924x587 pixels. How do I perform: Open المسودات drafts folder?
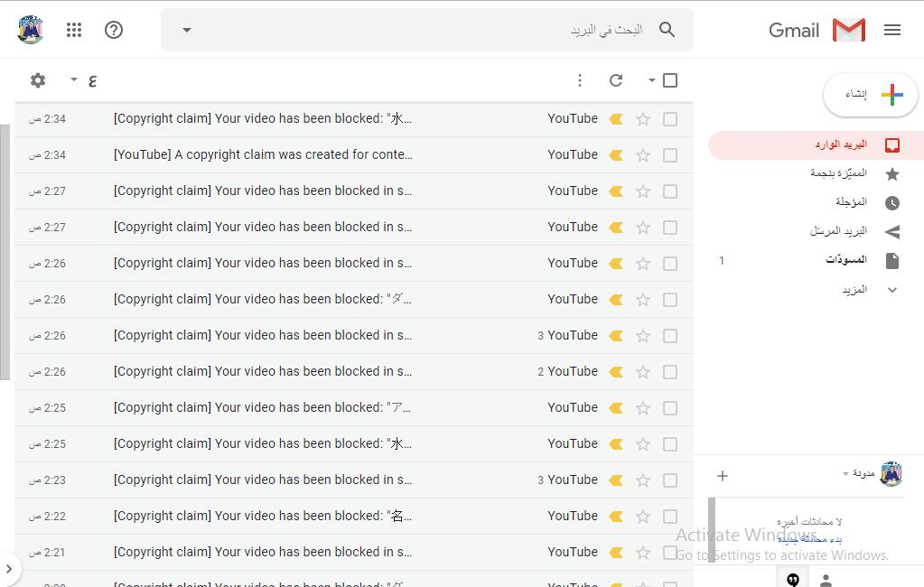click(x=846, y=260)
